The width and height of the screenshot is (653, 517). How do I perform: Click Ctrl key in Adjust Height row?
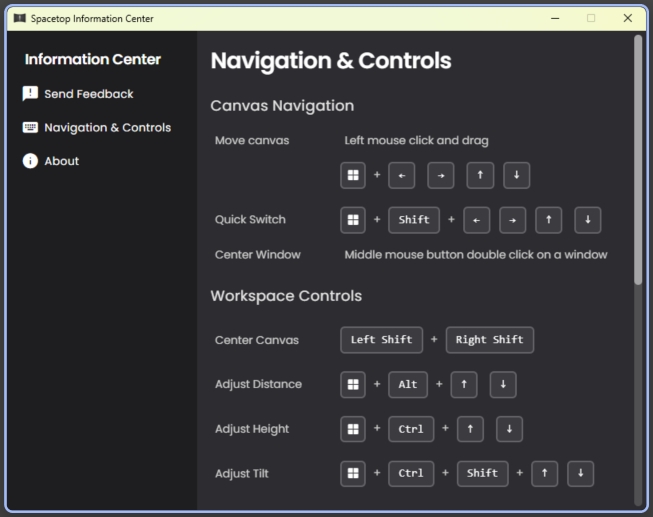411,429
